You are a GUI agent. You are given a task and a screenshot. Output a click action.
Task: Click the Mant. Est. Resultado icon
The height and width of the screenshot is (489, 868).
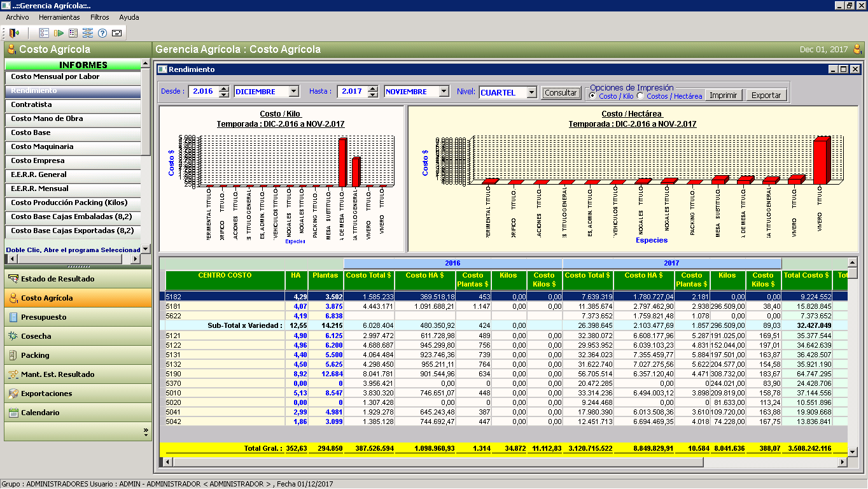(x=13, y=374)
